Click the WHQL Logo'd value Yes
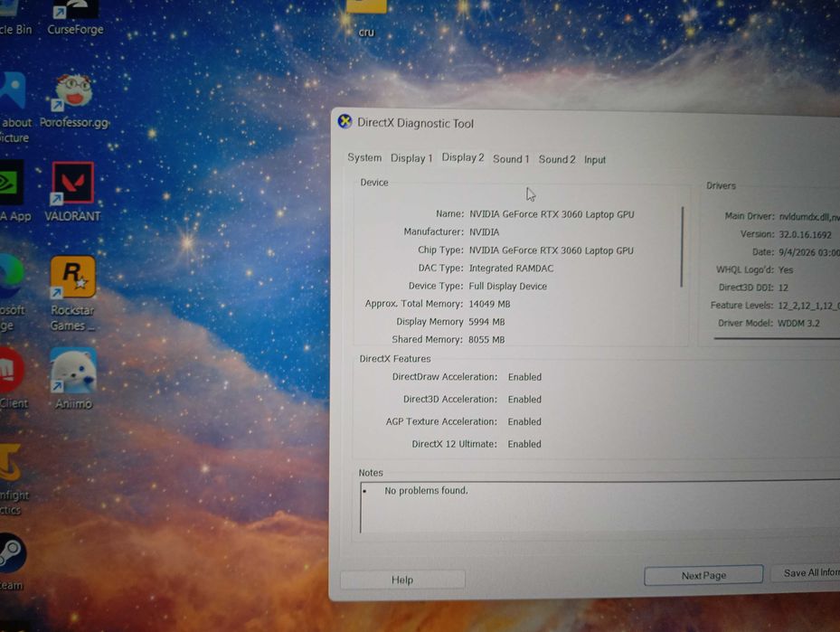This screenshot has width=840, height=632. [x=786, y=270]
